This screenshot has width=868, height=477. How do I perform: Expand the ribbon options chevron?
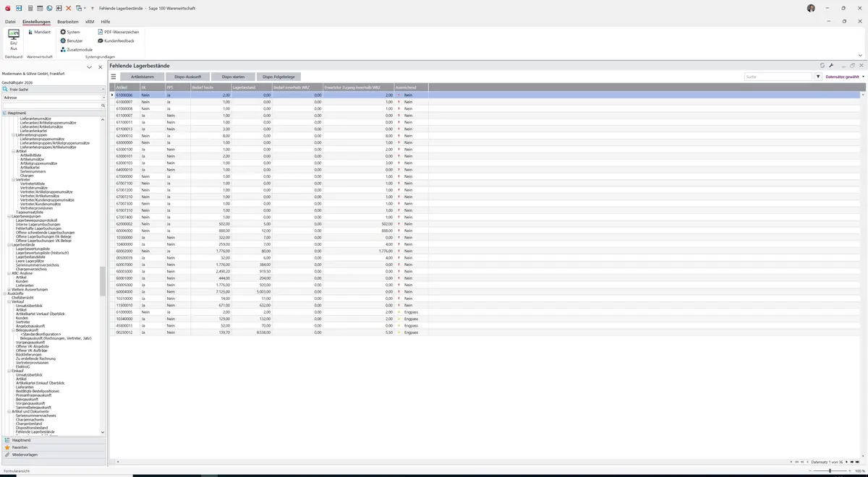click(860, 56)
